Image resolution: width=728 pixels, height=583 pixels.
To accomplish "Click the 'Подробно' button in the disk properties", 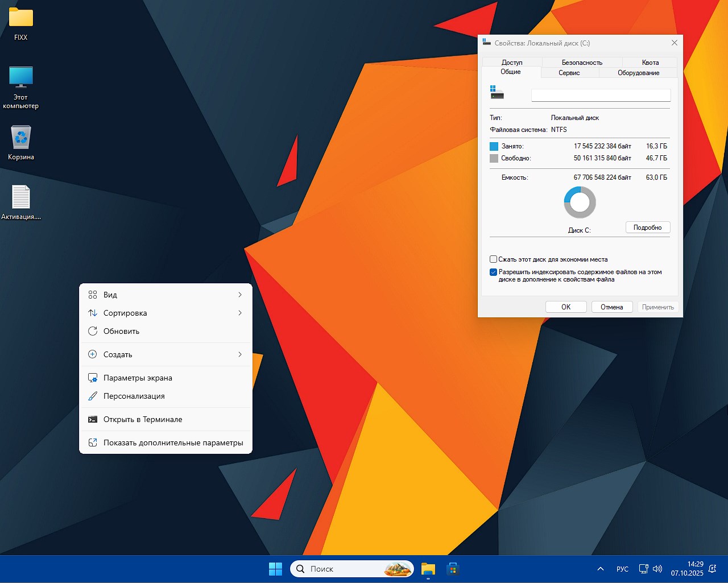I will [x=648, y=227].
